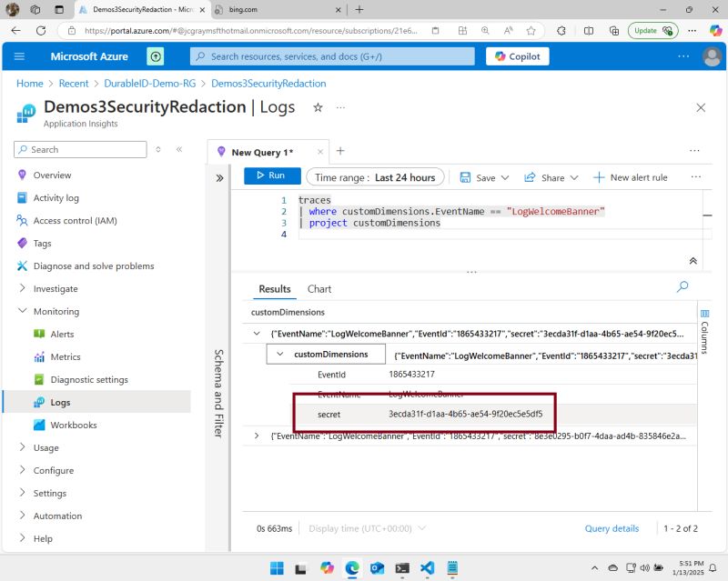Close the Logs blade with the X
The height and width of the screenshot is (581, 728).
coord(701,107)
